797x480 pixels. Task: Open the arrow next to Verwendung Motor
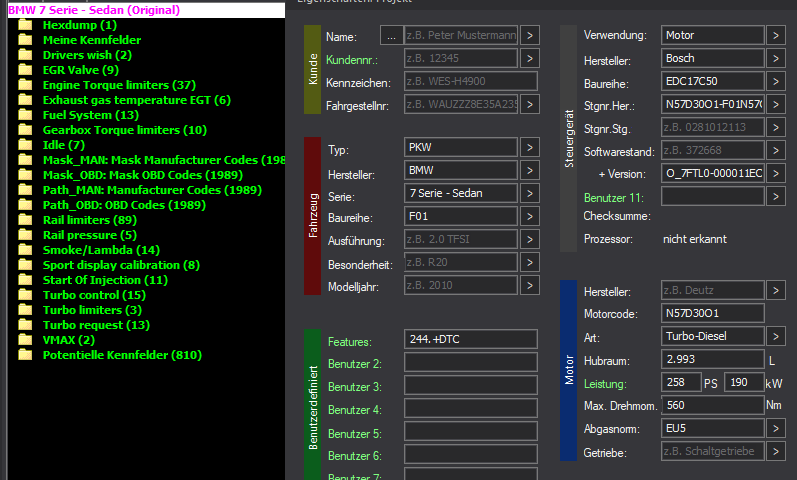[776, 36]
